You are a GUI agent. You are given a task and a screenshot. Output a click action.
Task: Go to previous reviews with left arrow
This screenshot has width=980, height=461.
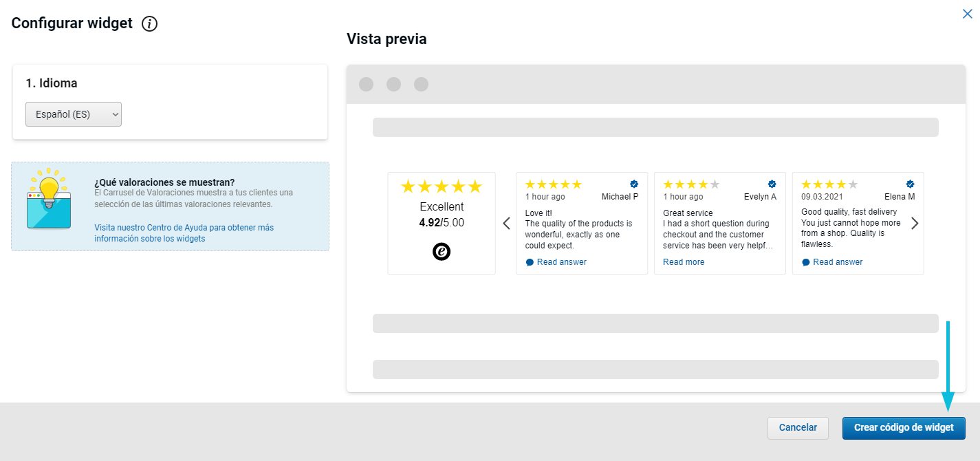click(x=507, y=223)
